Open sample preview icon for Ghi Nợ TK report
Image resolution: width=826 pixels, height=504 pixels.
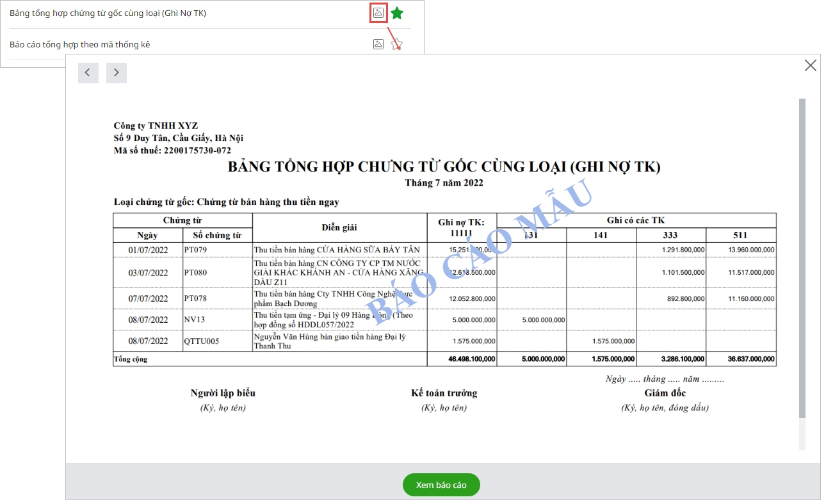[378, 13]
